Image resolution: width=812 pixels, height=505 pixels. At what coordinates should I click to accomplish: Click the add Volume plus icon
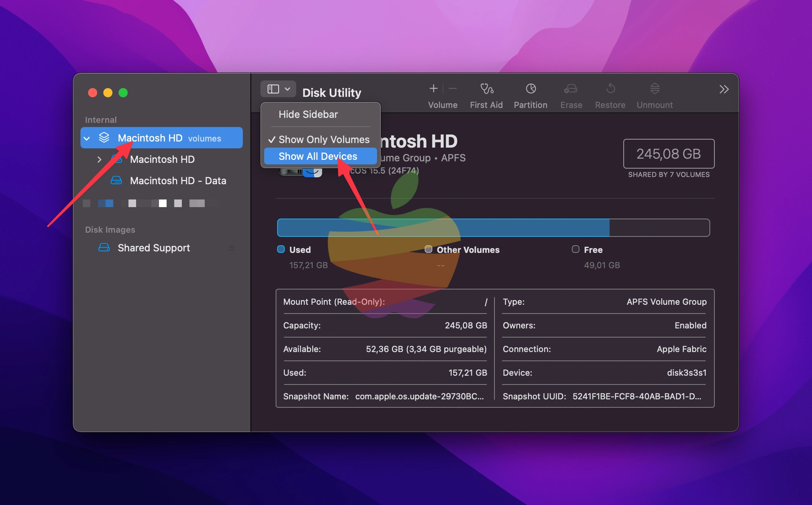(x=433, y=88)
